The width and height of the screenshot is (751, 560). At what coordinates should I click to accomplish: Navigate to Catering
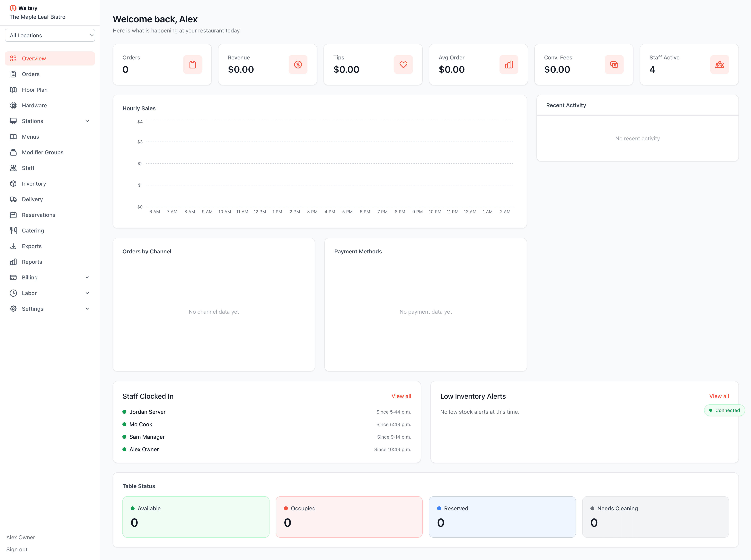[x=50, y=231]
